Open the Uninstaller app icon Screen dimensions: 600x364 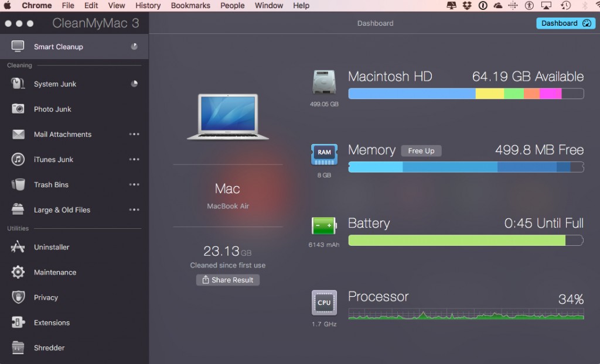18,247
